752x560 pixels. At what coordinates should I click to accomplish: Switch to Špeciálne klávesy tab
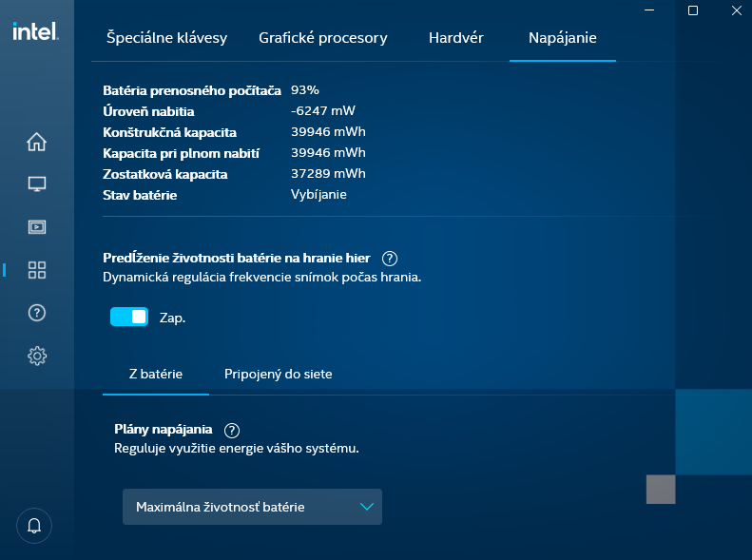(167, 38)
